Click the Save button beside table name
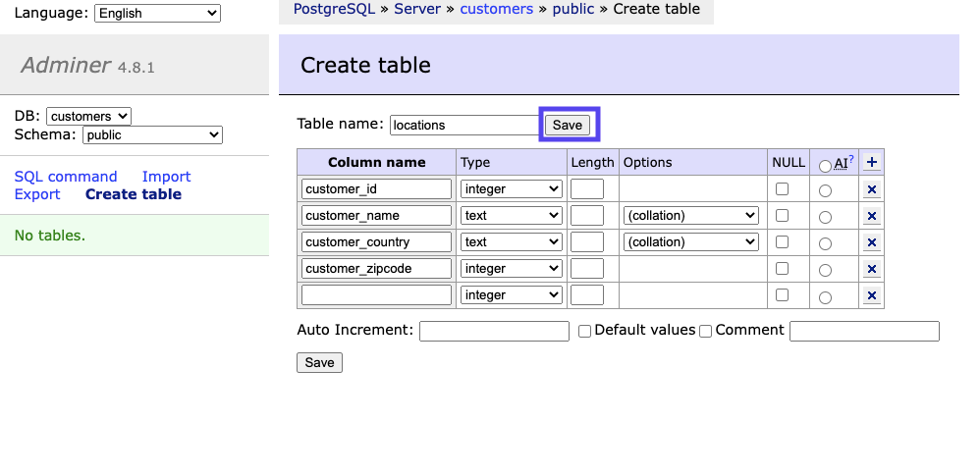Image resolution: width=980 pixels, height=475 pixels. point(568,125)
